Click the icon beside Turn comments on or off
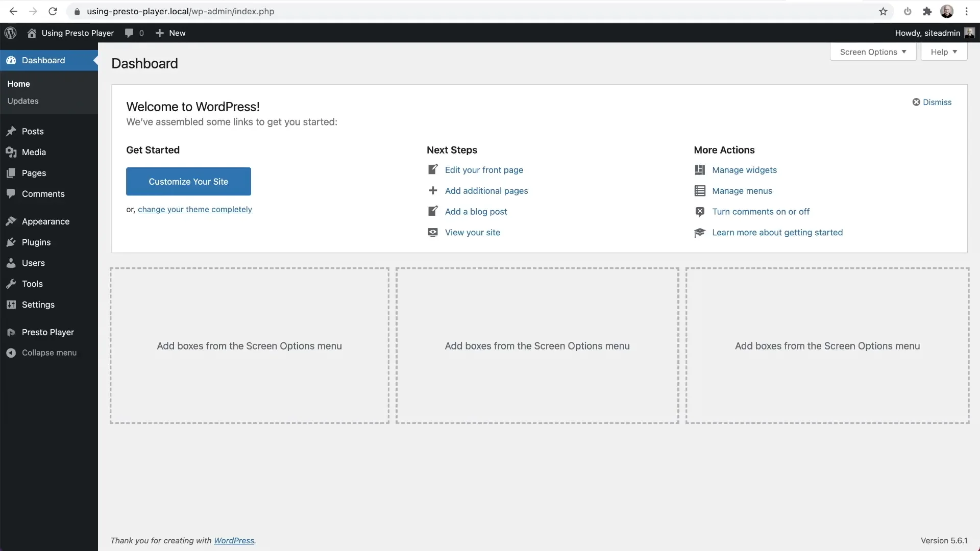 (x=700, y=212)
